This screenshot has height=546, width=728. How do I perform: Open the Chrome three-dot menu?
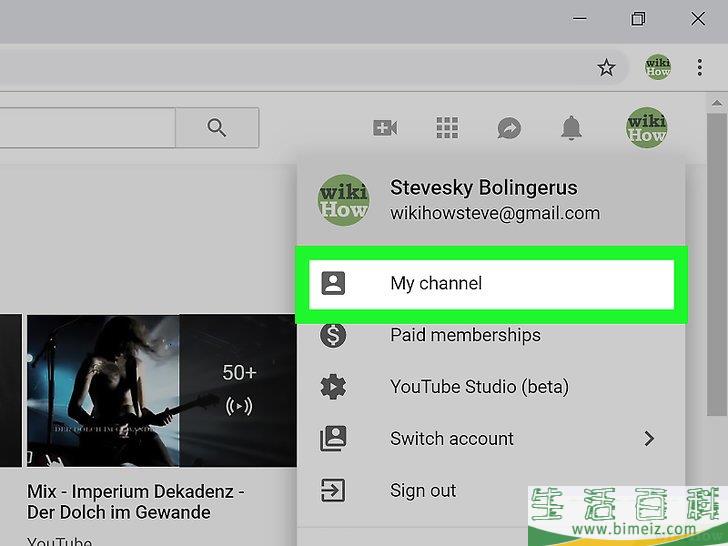700,67
